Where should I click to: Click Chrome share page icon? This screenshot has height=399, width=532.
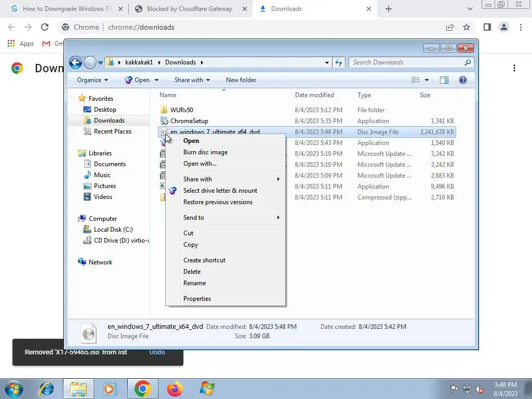(x=450, y=27)
